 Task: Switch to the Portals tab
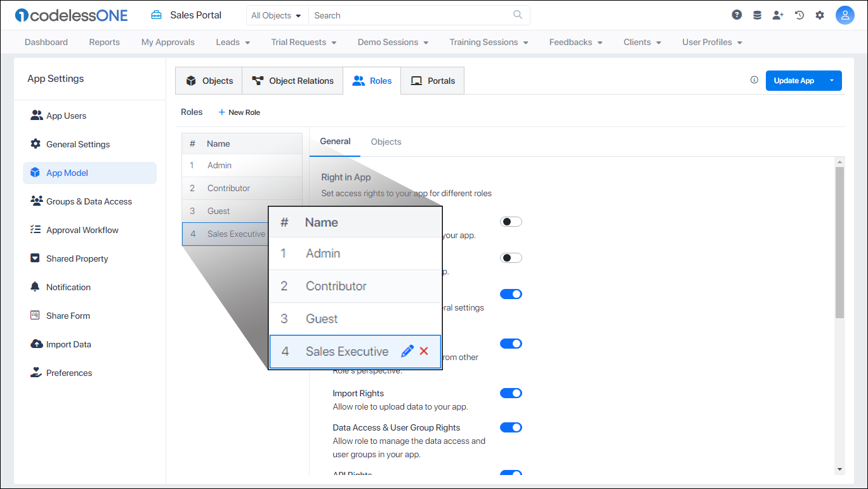pos(432,81)
